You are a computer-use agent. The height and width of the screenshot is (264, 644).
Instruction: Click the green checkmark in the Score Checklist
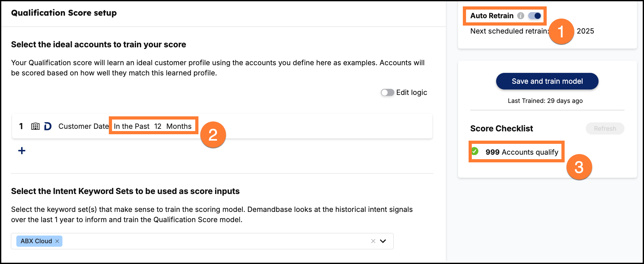click(x=475, y=152)
